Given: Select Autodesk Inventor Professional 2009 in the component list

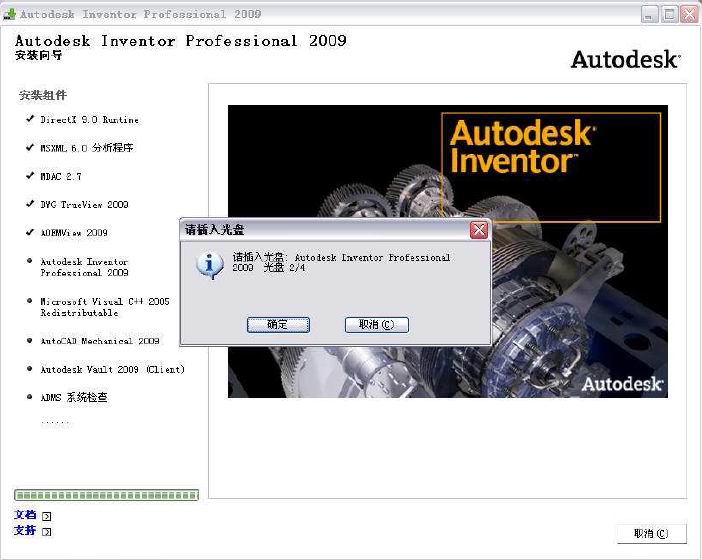Looking at the screenshot, I should point(84,267).
